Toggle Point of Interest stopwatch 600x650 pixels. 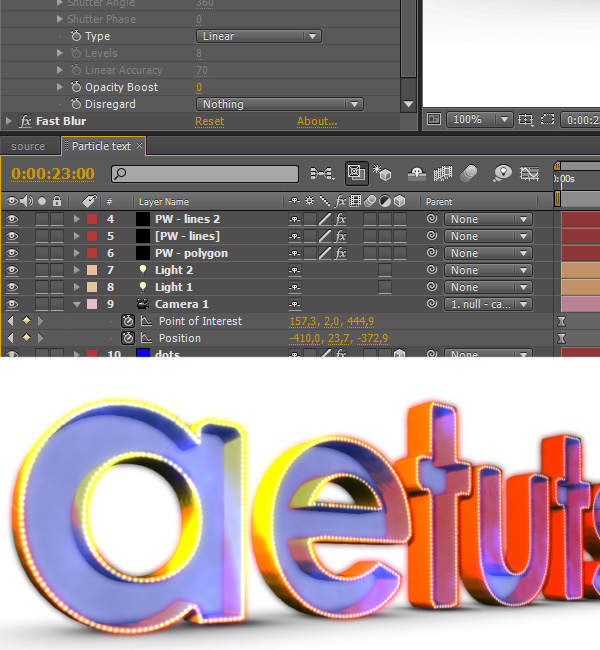point(128,321)
